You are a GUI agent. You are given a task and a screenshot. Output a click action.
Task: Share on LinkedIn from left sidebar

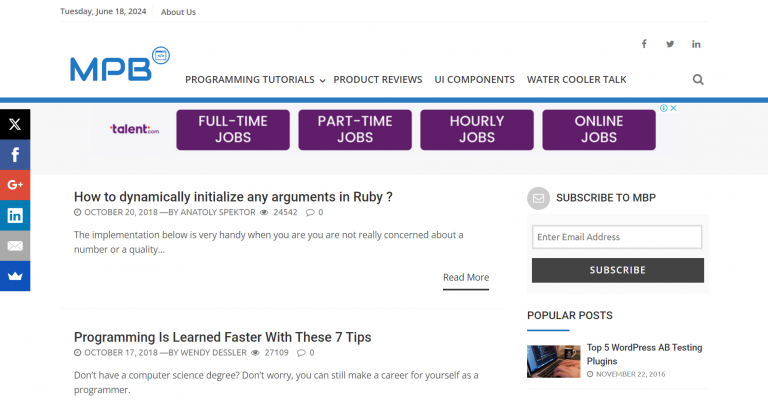coord(15,215)
